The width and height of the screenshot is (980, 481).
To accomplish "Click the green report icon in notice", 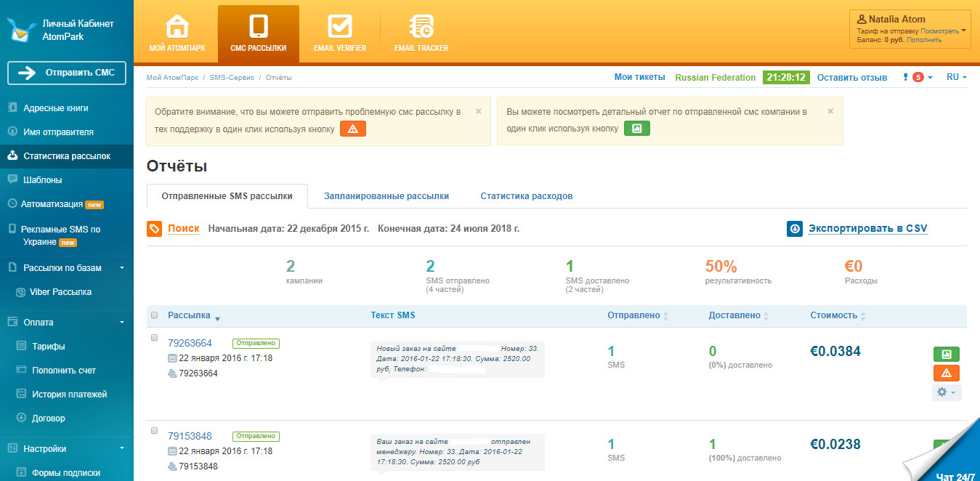I will pos(637,129).
